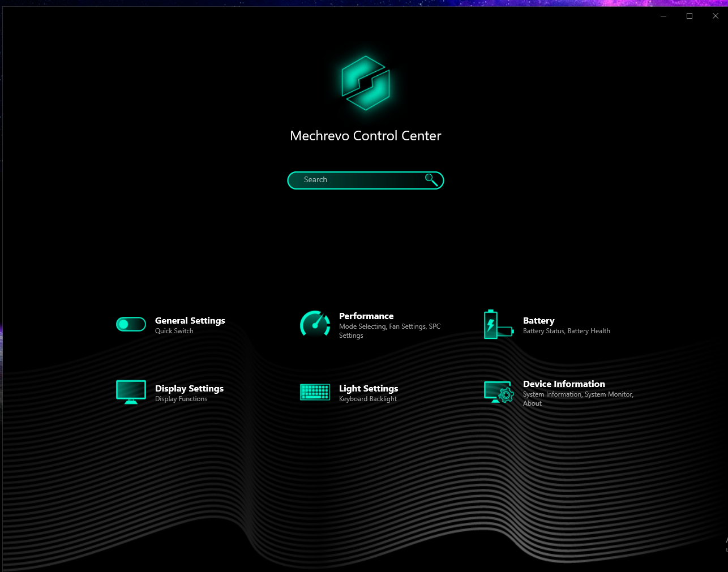
Task: Click the Display Settings monitor icon
Action: 131,392
